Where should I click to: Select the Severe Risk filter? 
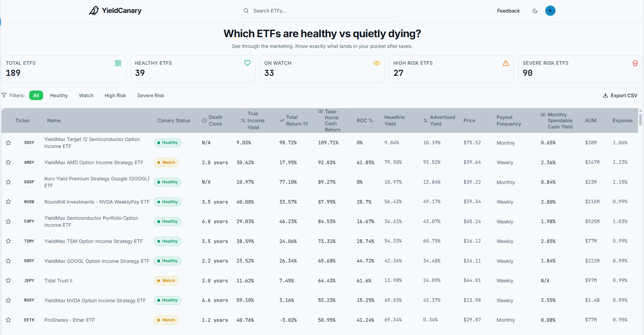pos(151,95)
